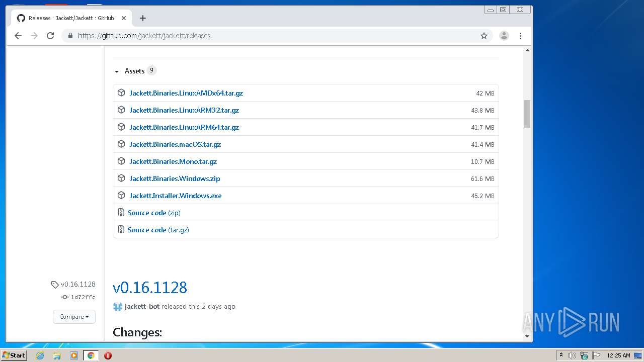This screenshot has width=644, height=362.
Task: Download Jackett.Binaries.Windows.zip
Action: click(x=175, y=178)
